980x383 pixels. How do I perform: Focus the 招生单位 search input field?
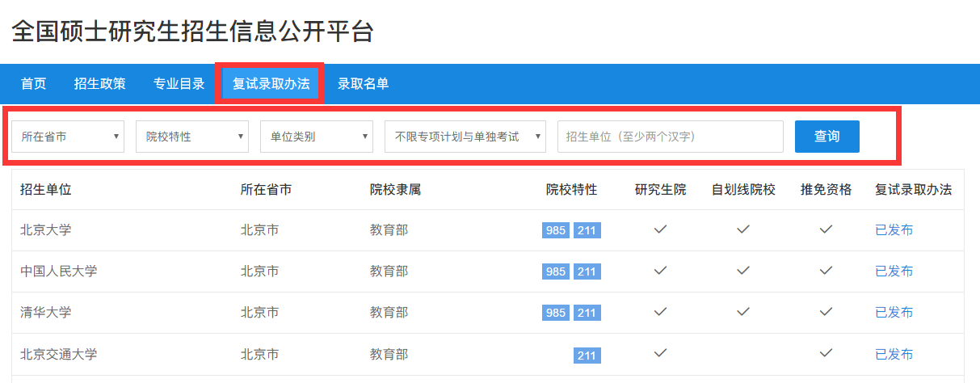[670, 137]
